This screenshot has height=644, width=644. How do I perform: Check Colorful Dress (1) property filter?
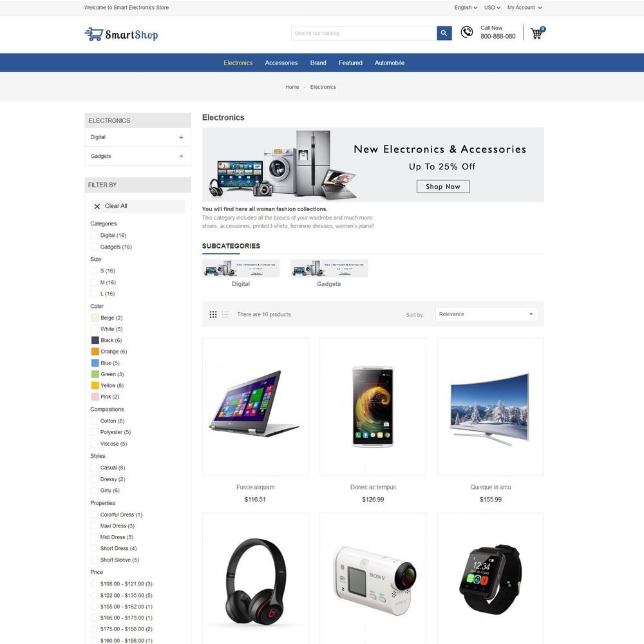click(95, 515)
